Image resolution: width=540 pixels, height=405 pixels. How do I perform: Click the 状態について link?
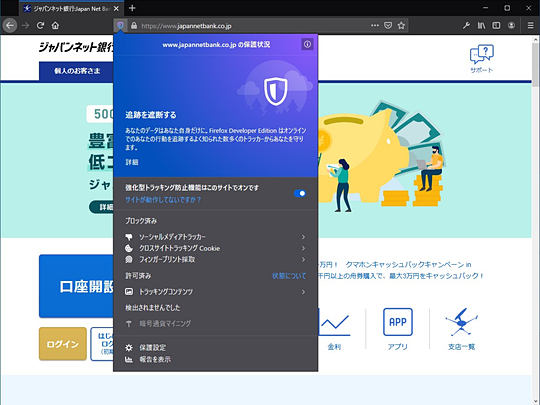point(289,276)
